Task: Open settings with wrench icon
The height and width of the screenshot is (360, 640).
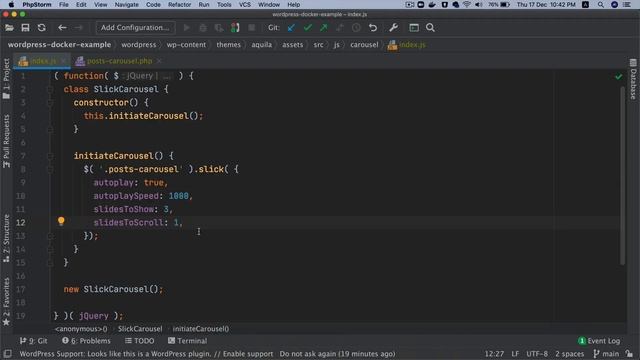Action: tap(393, 28)
